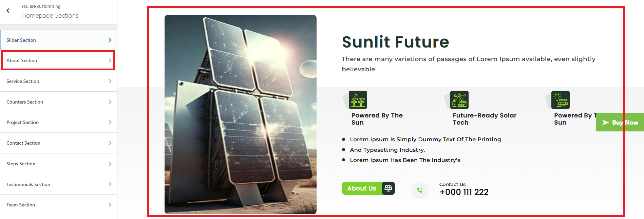Click the paper plane icon on Buy Now

point(605,123)
